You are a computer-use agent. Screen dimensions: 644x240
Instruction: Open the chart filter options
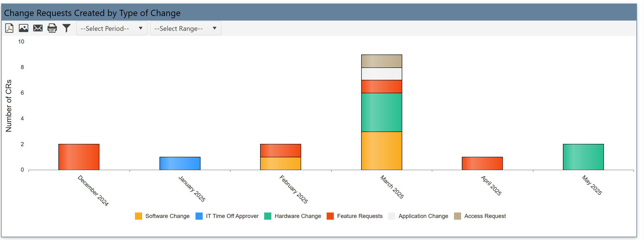[x=67, y=28]
